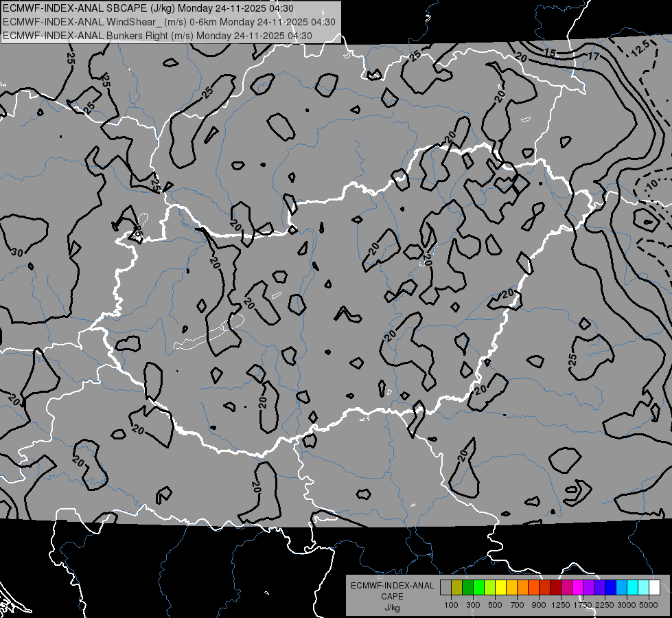Click the contour label 15
Screen dimensions: 672x618
551,53
